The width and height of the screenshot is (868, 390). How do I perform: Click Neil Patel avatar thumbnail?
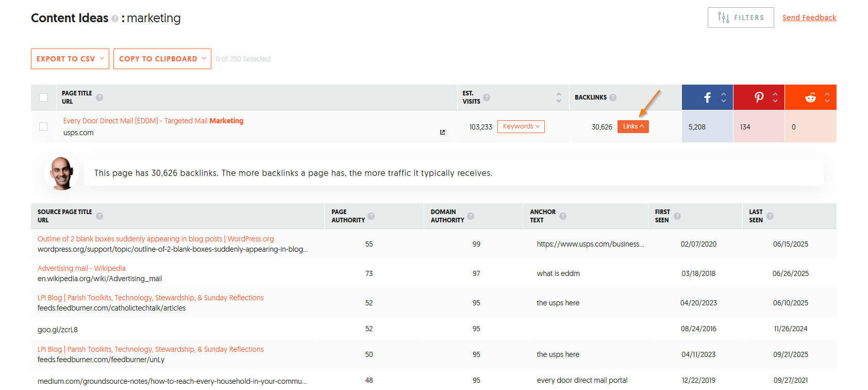[62, 173]
